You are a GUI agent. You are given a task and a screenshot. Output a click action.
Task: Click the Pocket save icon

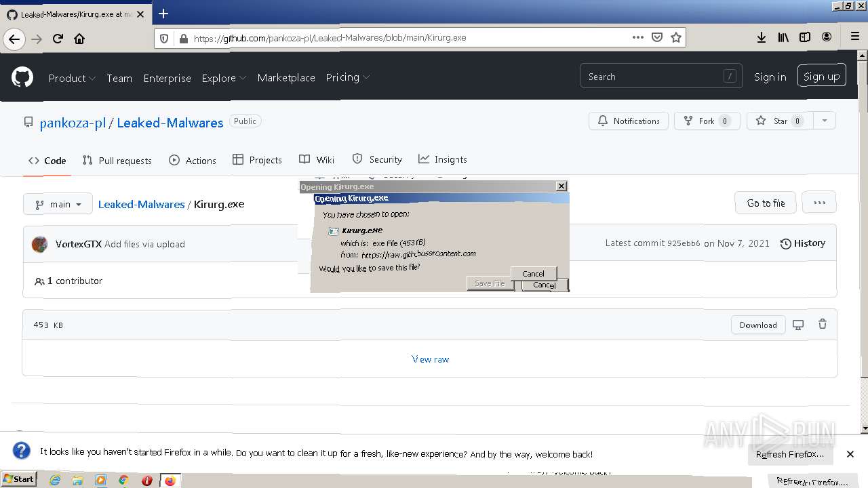pyautogui.click(x=656, y=37)
